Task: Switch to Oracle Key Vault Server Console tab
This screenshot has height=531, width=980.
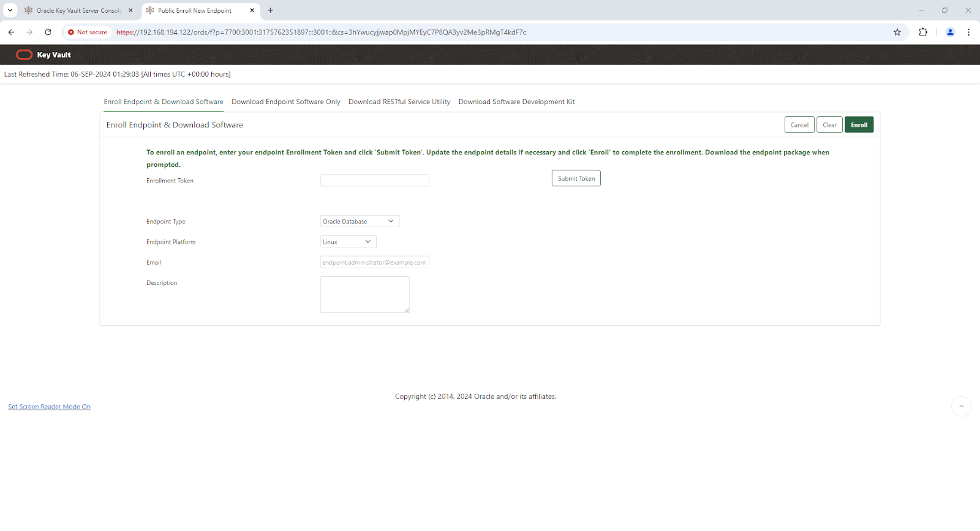Action: coord(79,10)
